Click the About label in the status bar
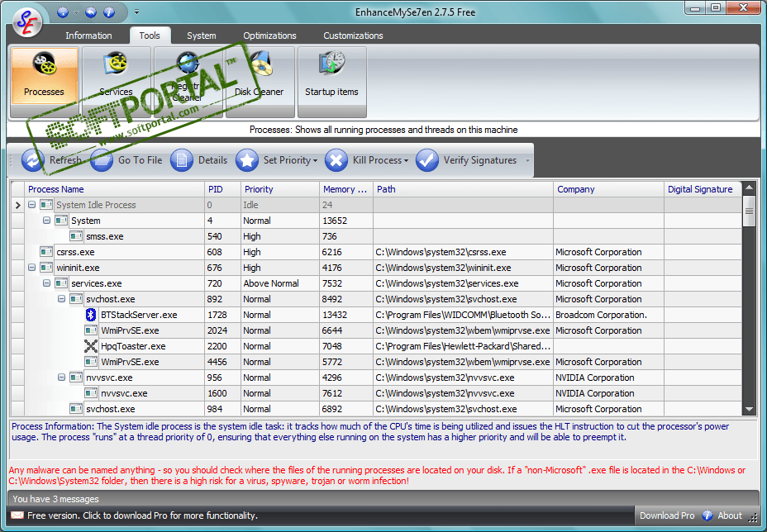767x532 pixels. pos(730,515)
